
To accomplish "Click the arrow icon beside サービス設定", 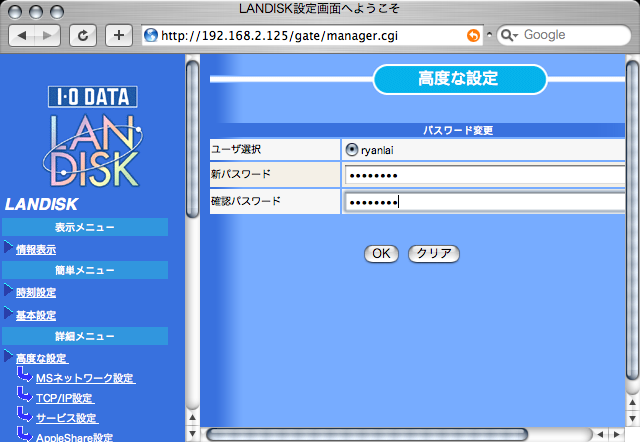I will click(24, 414).
